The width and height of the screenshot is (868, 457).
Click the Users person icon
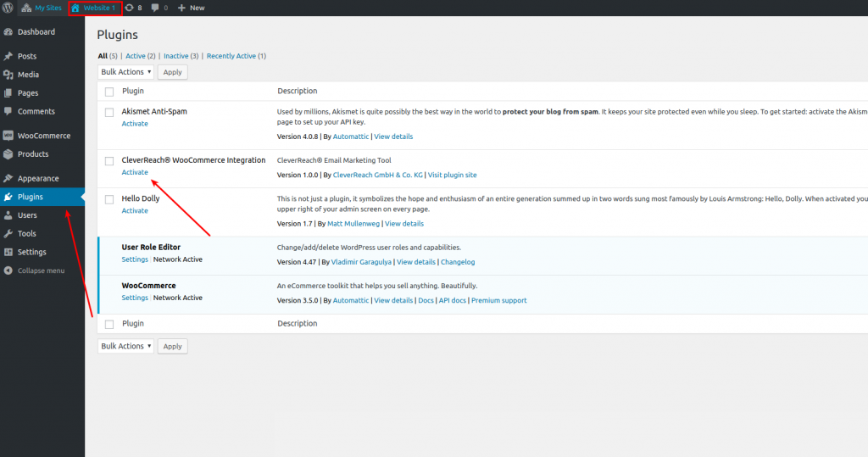pyautogui.click(x=8, y=215)
